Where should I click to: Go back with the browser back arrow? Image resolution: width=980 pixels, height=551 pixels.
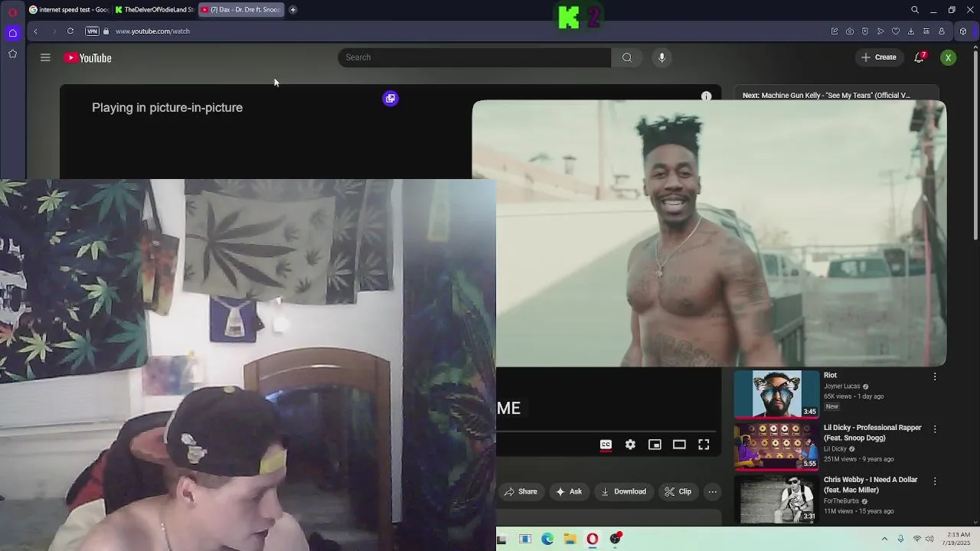click(x=35, y=31)
